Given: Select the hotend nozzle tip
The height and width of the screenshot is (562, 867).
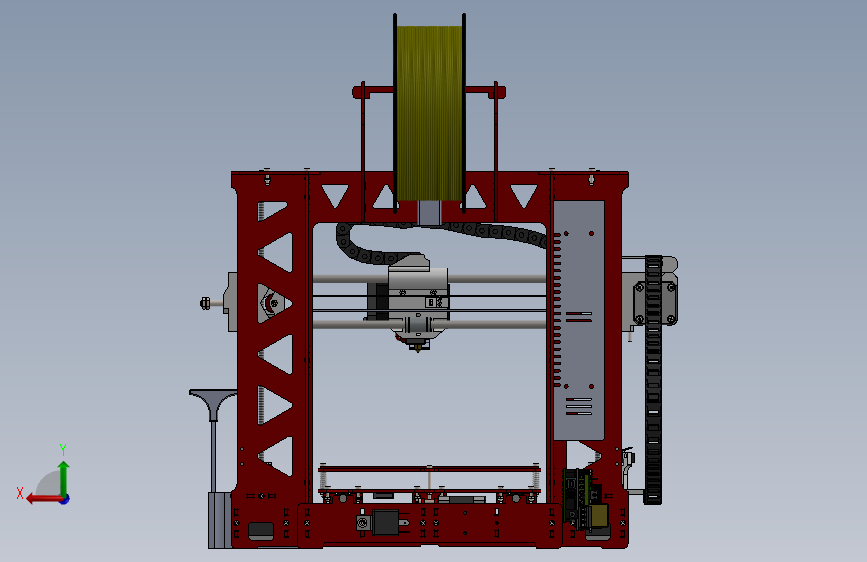Looking at the screenshot, I should 417,347.
